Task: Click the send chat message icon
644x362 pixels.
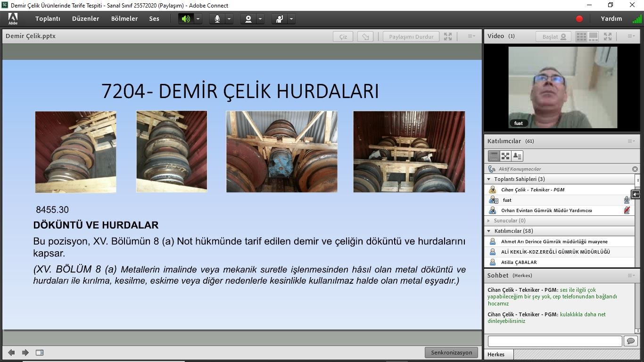Action: [630, 341]
